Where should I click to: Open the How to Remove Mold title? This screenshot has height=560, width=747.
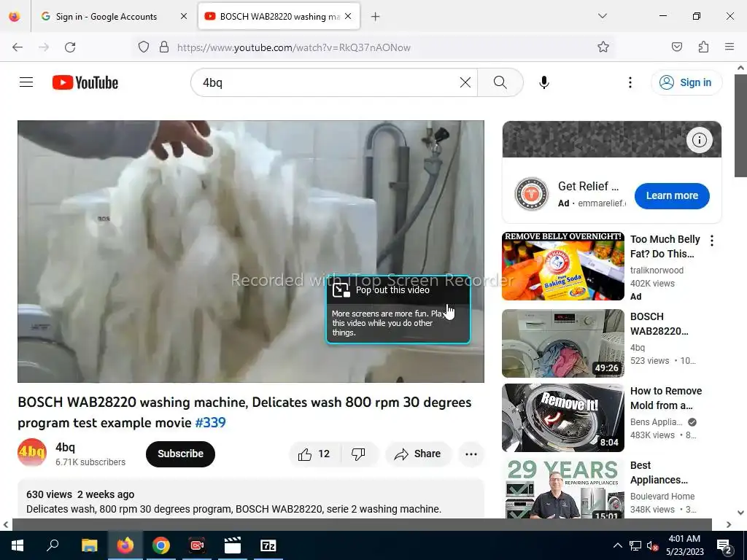(x=666, y=398)
